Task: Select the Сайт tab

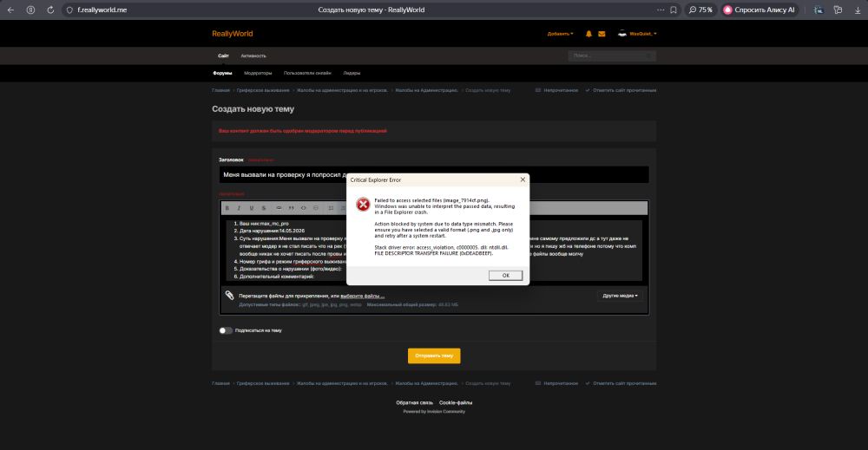Action: [223, 55]
